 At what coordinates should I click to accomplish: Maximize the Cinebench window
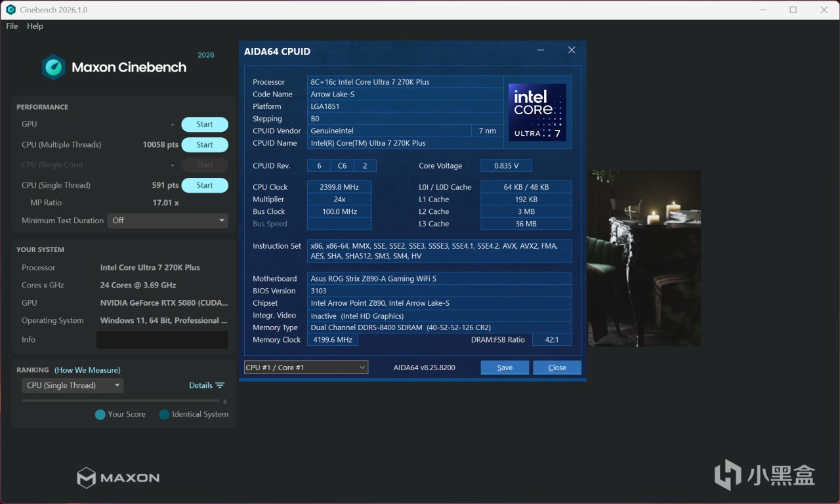pos(793,10)
